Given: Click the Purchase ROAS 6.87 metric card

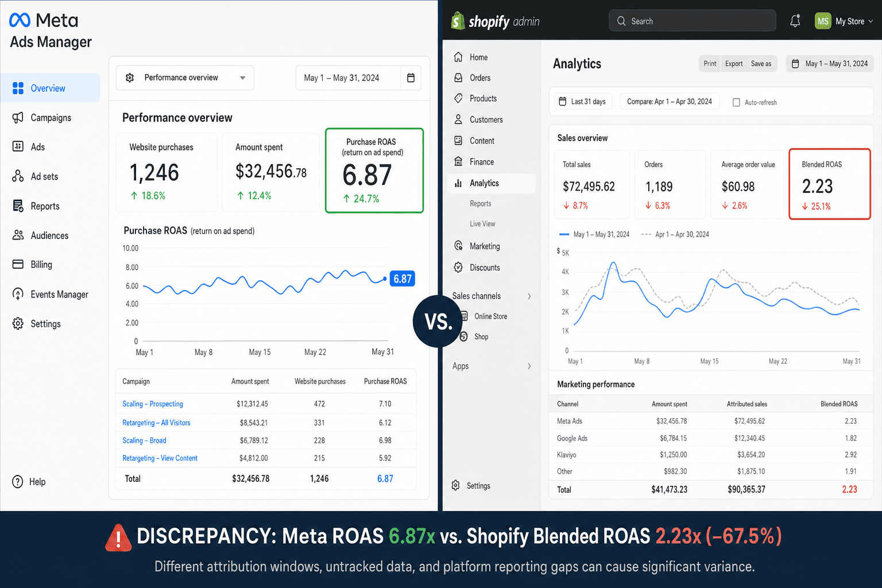Looking at the screenshot, I should (x=374, y=171).
